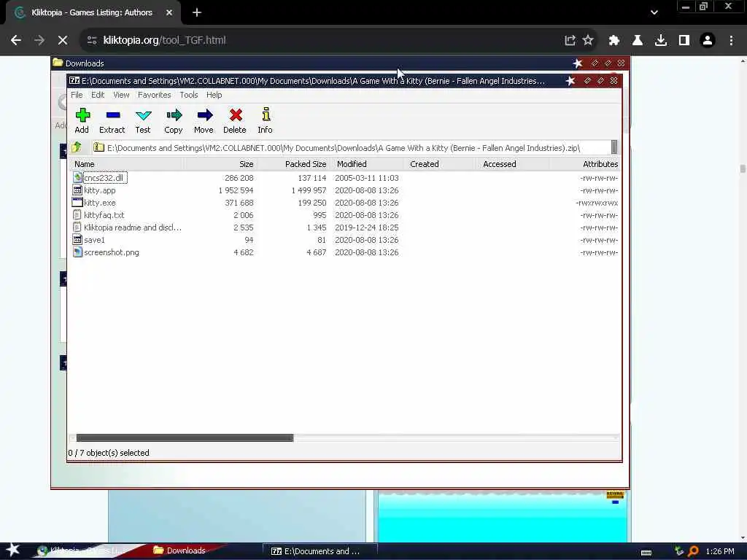
Task: Click the 1:26 PM taskbar clock
Action: coord(720,551)
